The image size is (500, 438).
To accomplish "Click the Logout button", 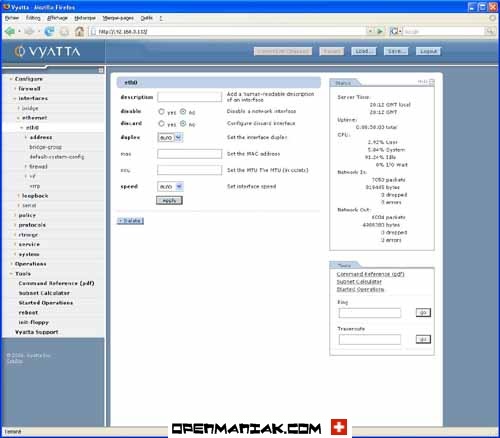I will pyautogui.click(x=428, y=51).
